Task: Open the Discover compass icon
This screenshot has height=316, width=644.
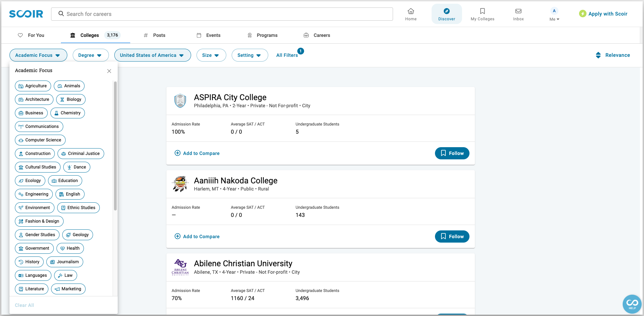Action: (x=446, y=11)
